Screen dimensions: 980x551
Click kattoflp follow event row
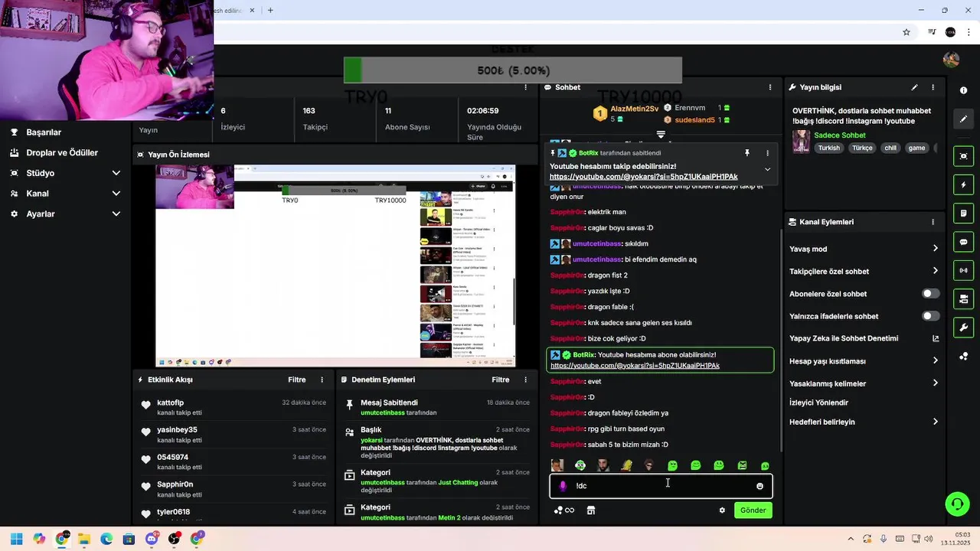tap(234, 408)
